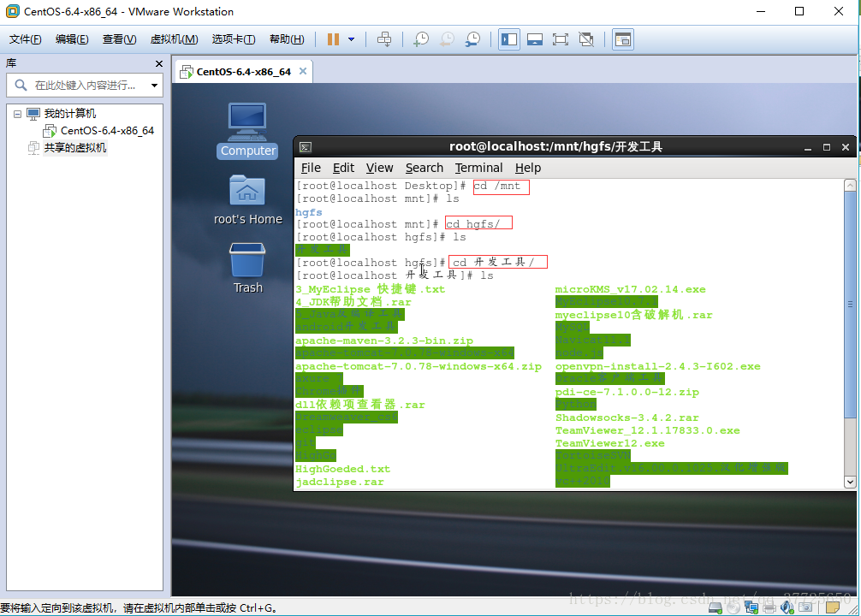
Task: Click the terminal scrollbar up arrow
Action: [x=850, y=186]
